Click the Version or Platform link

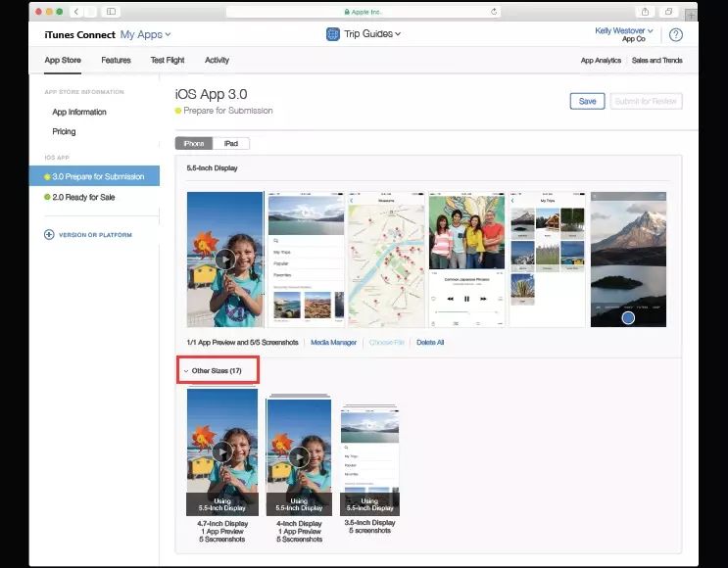(95, 235)
